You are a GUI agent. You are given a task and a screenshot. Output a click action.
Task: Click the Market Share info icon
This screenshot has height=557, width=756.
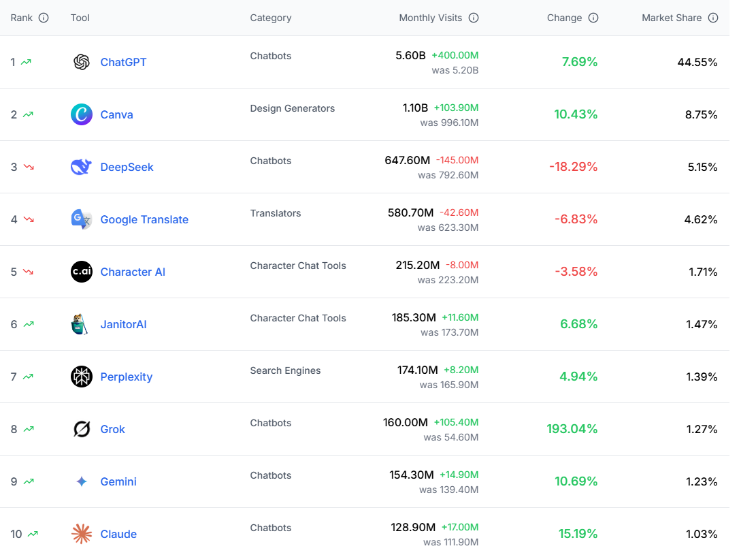click(713, 18)
